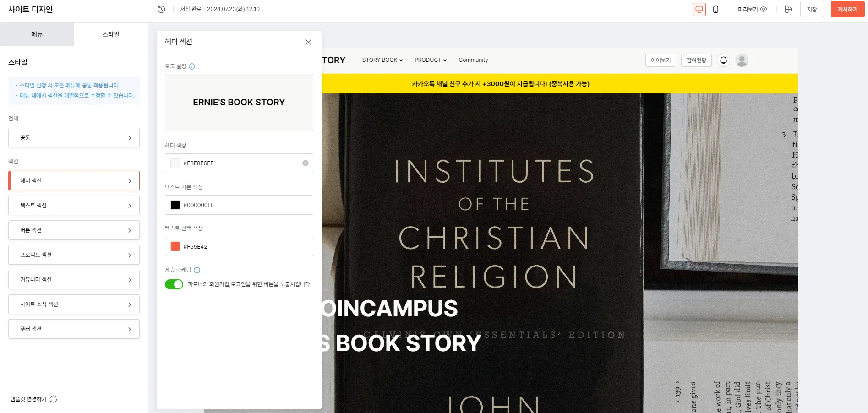Click the #000000FF text color field
This screenshot has height=413, width=868.
pyautogui.click(x=239, y=205)
